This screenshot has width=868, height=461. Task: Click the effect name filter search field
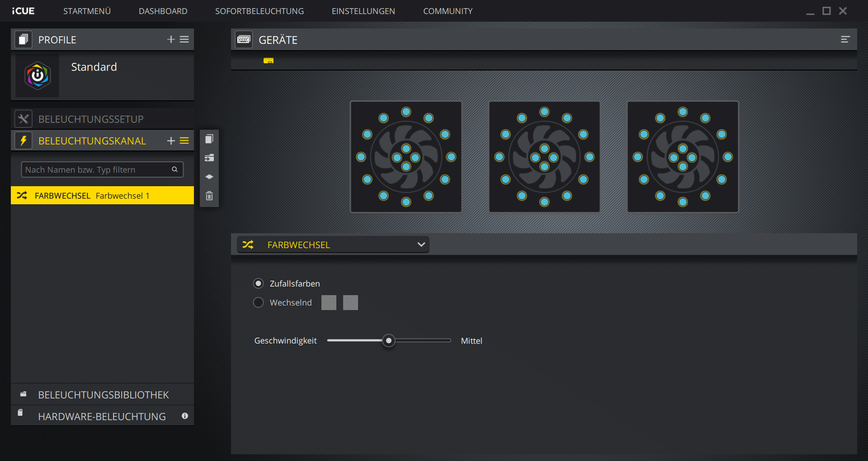[97, 170]
